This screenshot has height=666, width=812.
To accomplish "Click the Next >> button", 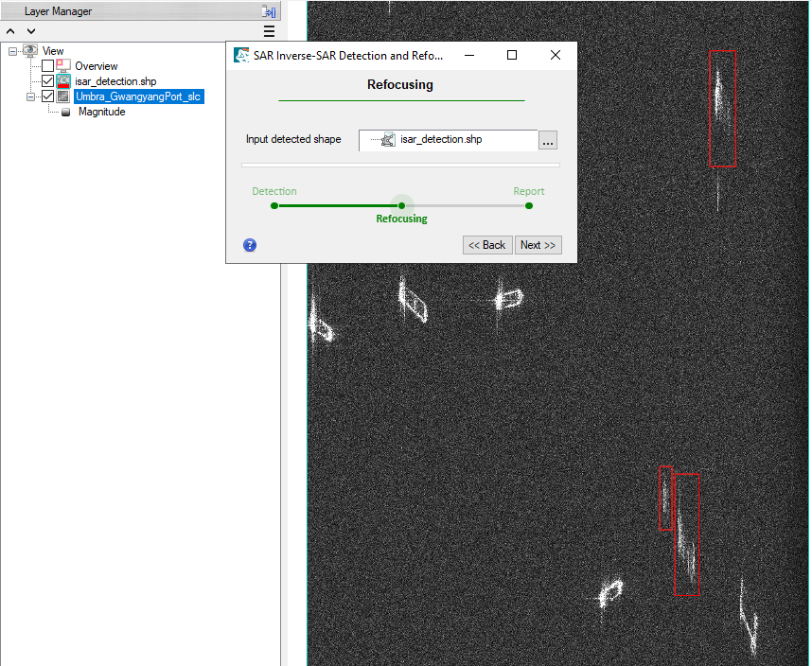I will [538, 245].
